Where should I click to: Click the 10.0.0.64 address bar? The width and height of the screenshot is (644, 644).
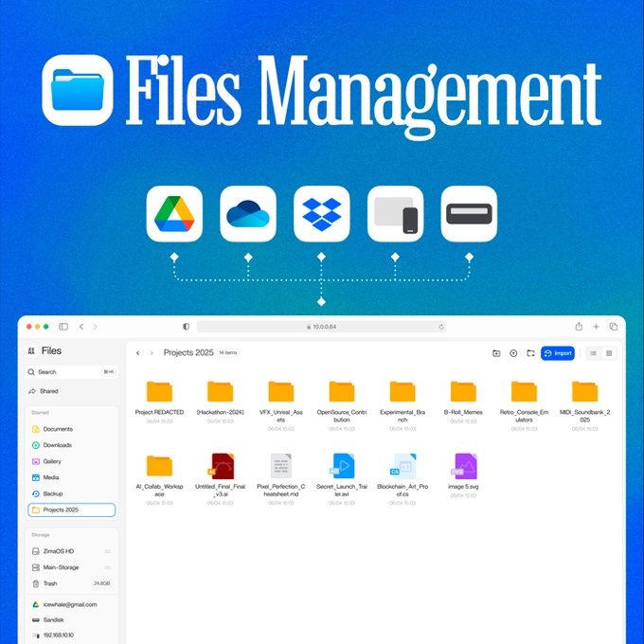click(321, 327)
